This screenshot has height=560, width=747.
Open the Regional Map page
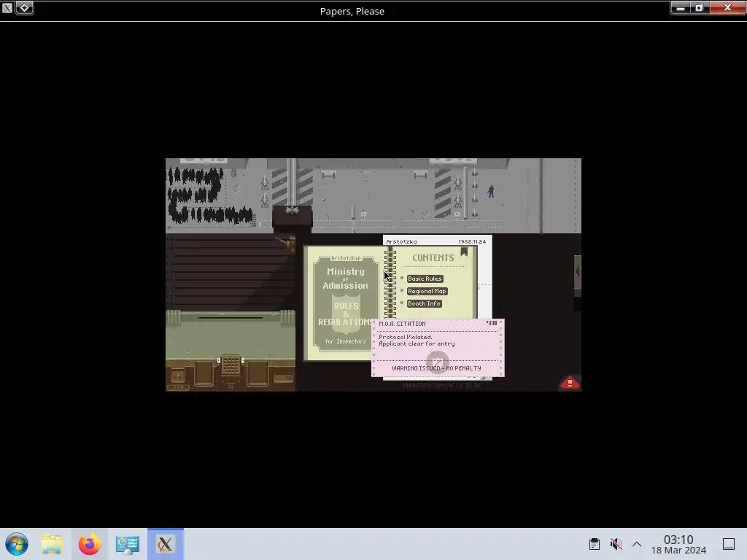click(x=427, y=291)
